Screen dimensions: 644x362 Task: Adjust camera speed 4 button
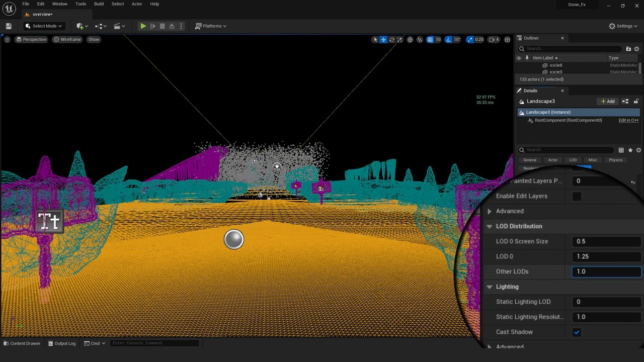[x=494, y=40]
